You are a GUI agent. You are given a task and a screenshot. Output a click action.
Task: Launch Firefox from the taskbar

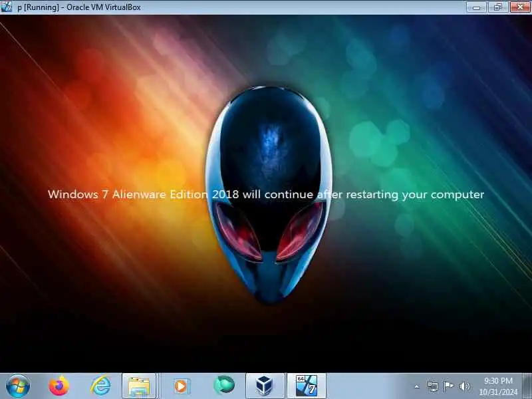(59, 386)
